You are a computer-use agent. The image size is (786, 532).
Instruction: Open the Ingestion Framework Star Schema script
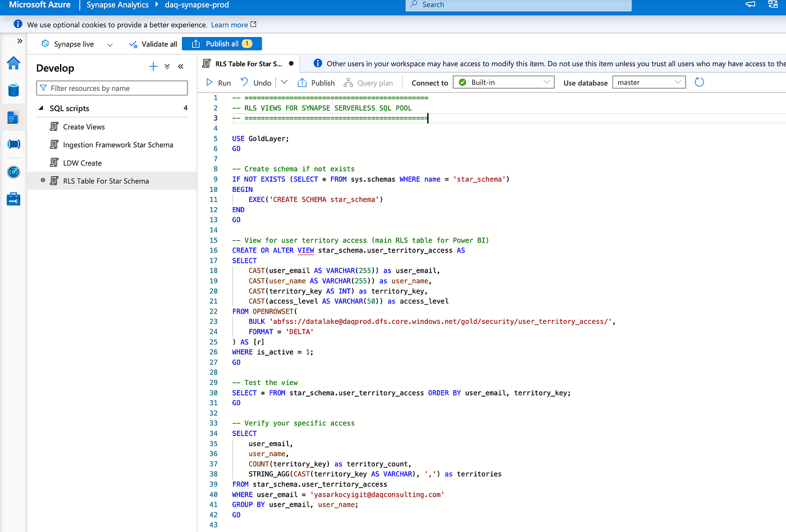[118, 145]
